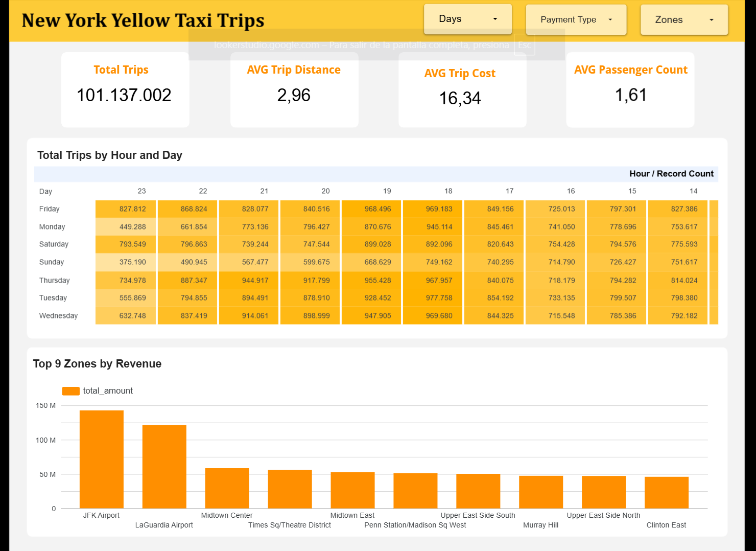The height and width of the screenshot is (551, 756).
Task: Click the Day column header in heatmap
Action: click(x=45, y=191)
